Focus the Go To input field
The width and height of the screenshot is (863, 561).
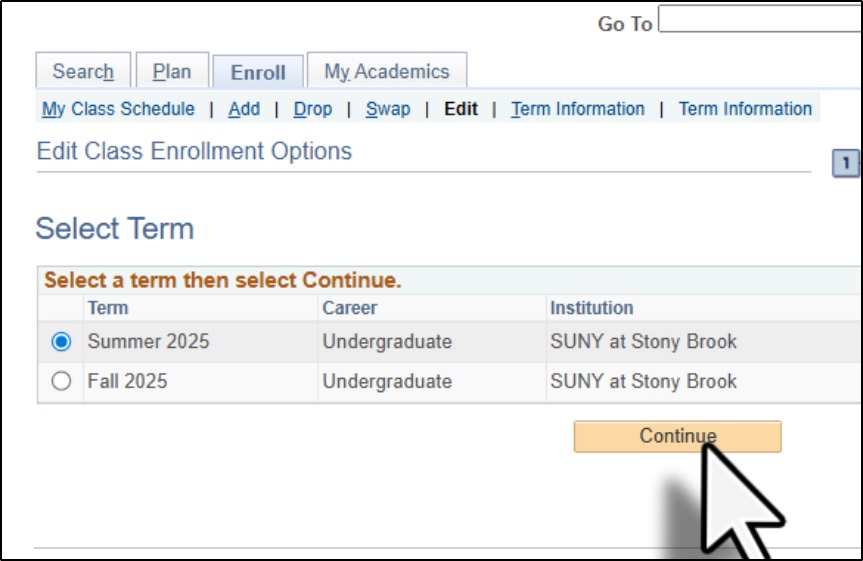pyautogui.click(x=758, y=20)
